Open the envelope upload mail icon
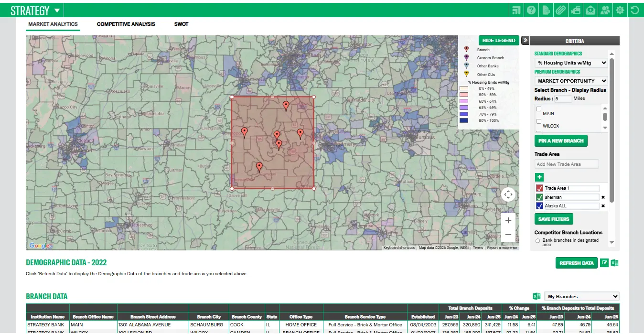644x334 pixels. pos(590,10)
